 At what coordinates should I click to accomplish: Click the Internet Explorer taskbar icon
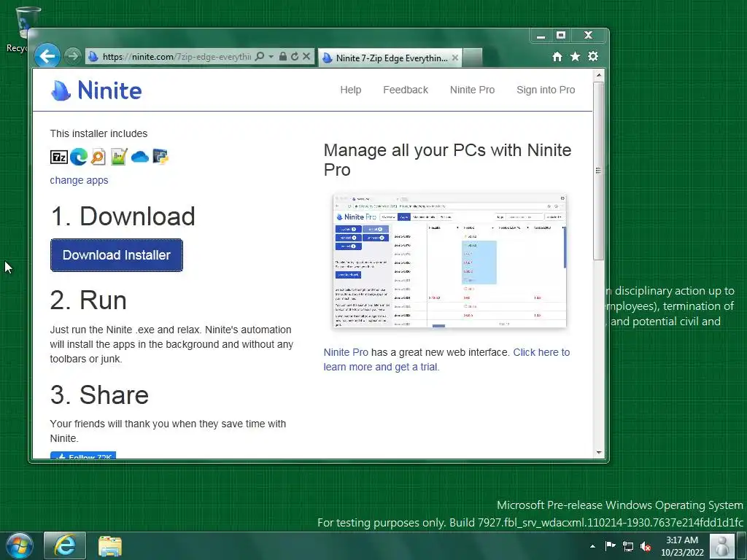pos(65,545)
